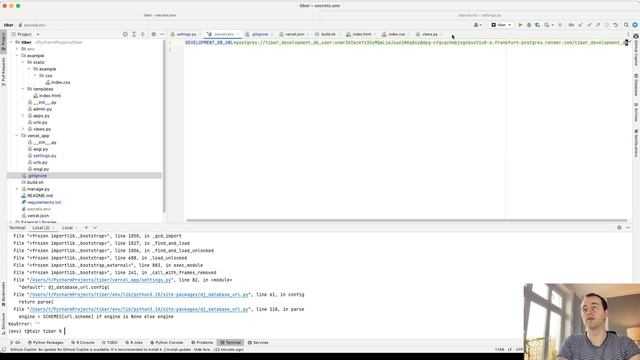
Task: Hide the Project panel with the minus icon
Action: [x=162, y=34]
